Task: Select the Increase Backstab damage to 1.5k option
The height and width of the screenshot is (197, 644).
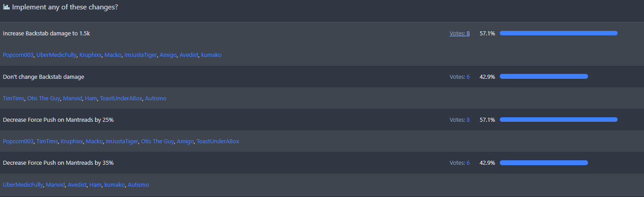Action: (x=47, y=34)
